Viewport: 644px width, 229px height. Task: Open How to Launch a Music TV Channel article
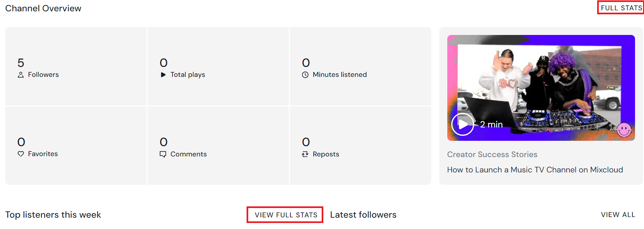(535, 170)
